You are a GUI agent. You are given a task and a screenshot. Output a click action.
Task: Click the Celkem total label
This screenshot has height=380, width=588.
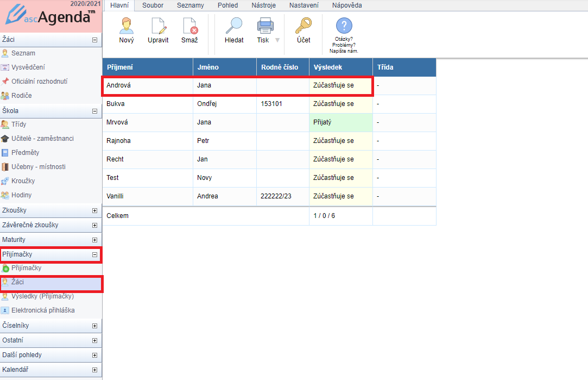click(117, 216)
